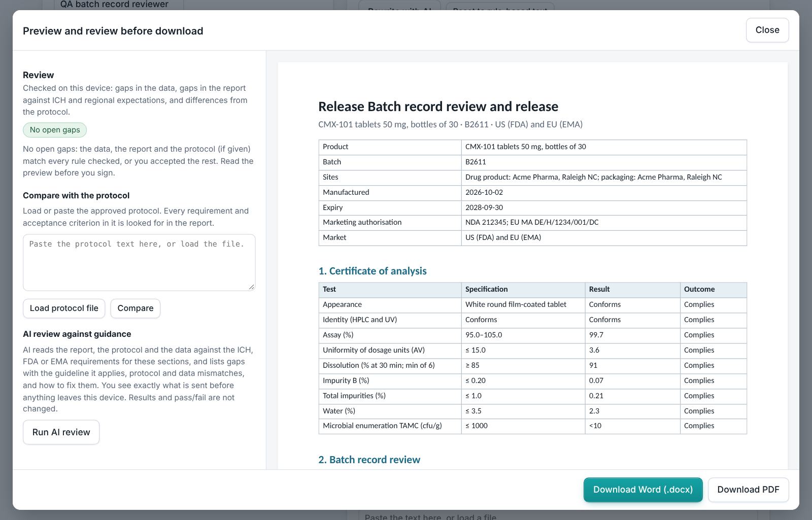812x520 pixels.
Task: Click the 'AI review against guidance' heading
Action: coord(77,334)
